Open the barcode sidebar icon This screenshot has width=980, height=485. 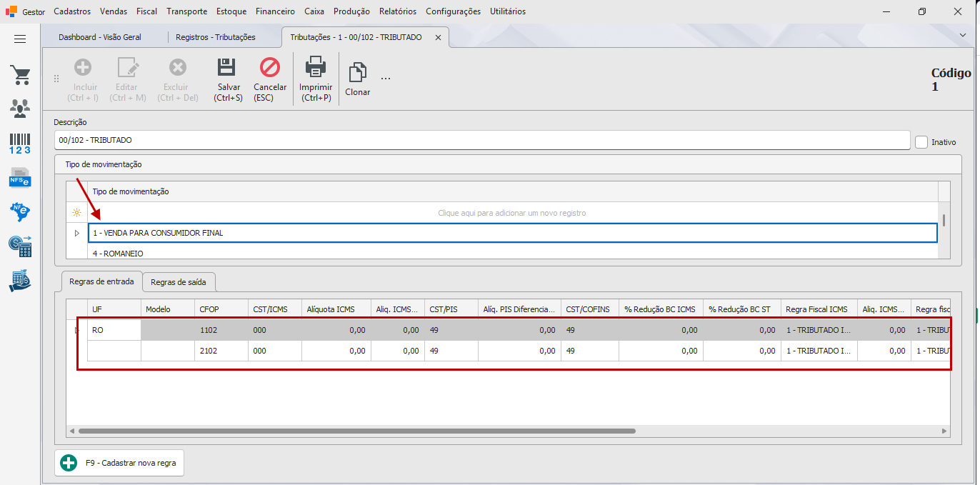pos(20,144)
